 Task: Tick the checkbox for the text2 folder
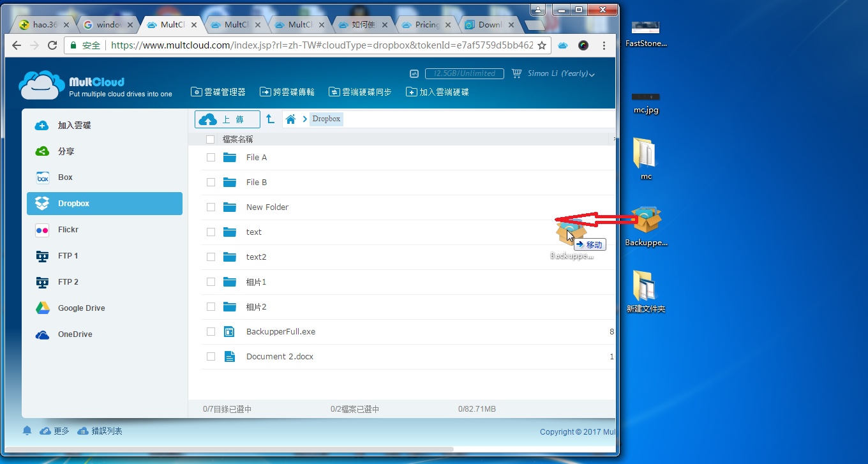point(211,257)
